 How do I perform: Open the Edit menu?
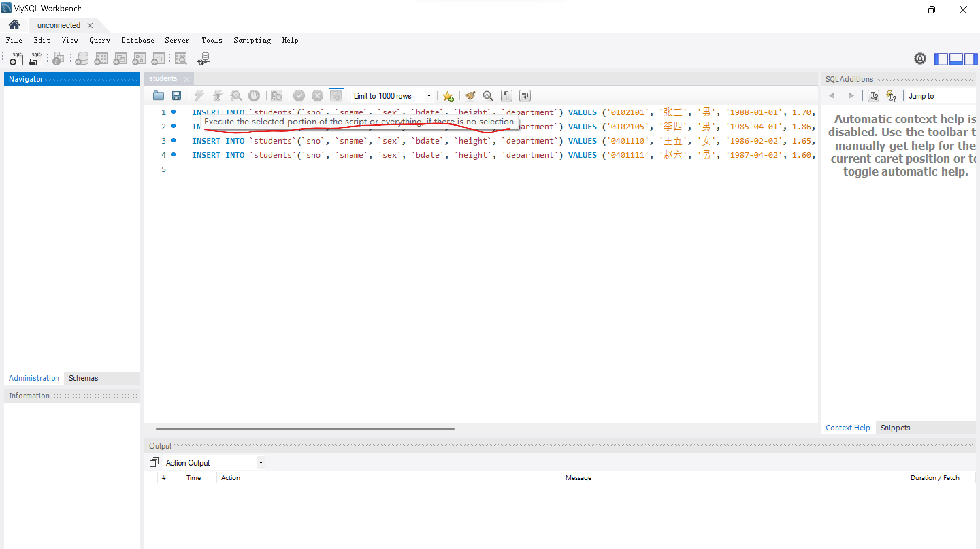tap(42, 40)
